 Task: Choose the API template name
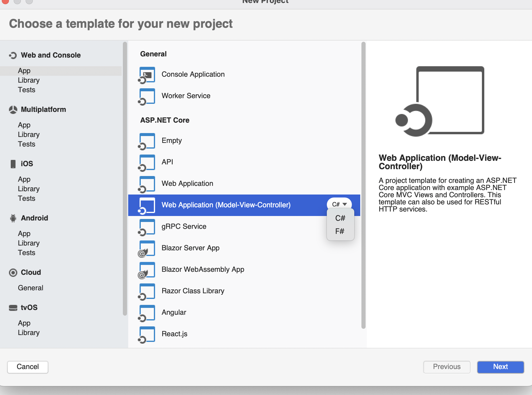(167, 162)
